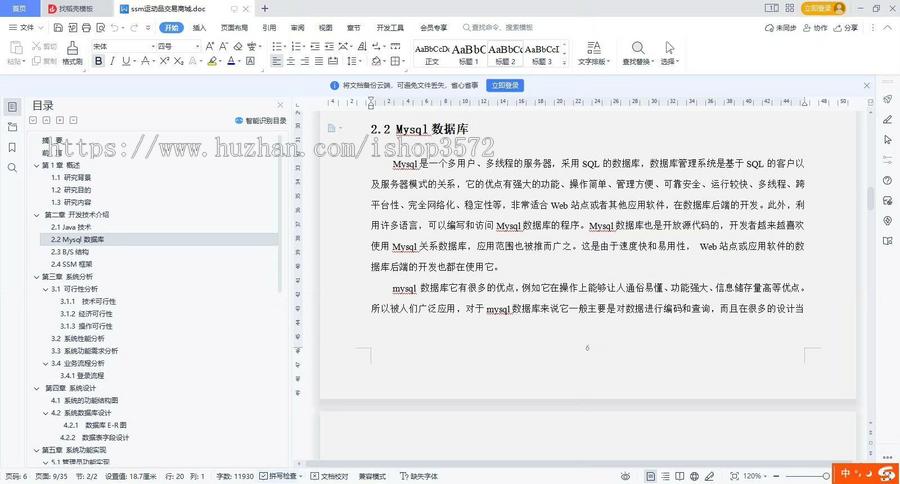Screen dimensions: 900x484
Task: Switch to the 找稻壳模板 tab
Action: coord(75,9)
